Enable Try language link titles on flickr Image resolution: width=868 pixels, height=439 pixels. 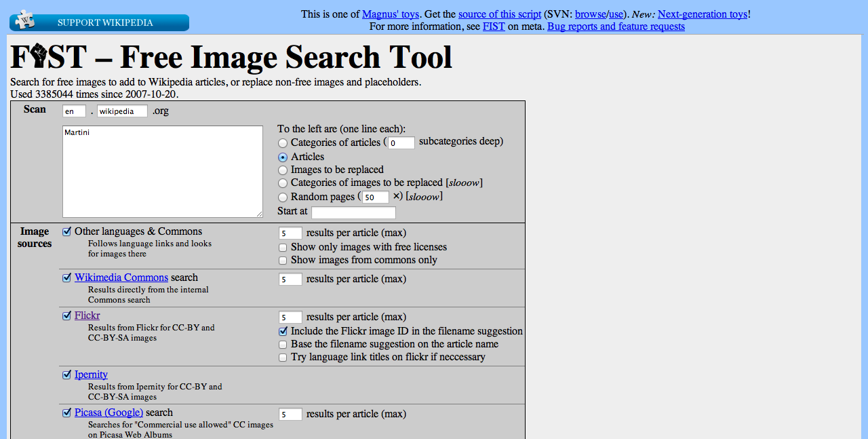(x=283, y=358)
